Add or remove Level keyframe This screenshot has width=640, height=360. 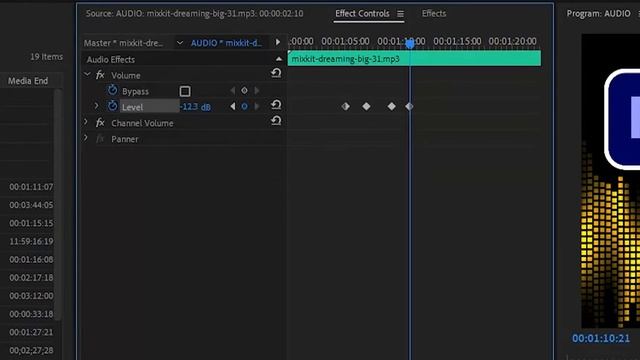244,107
